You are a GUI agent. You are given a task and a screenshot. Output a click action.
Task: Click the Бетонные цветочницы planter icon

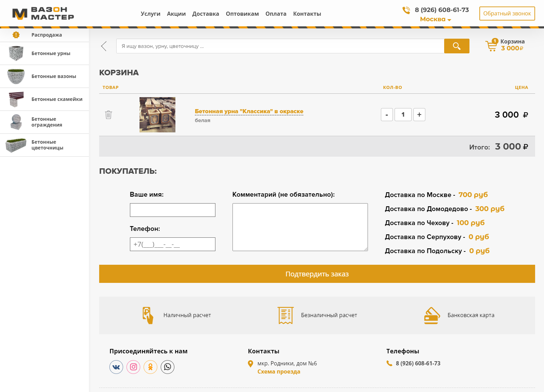(x=16, y=145)
